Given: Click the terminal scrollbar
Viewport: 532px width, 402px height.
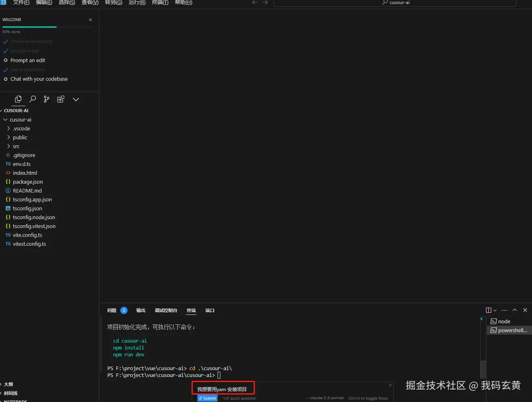Looking at the screenshot, I should point(483,369).
